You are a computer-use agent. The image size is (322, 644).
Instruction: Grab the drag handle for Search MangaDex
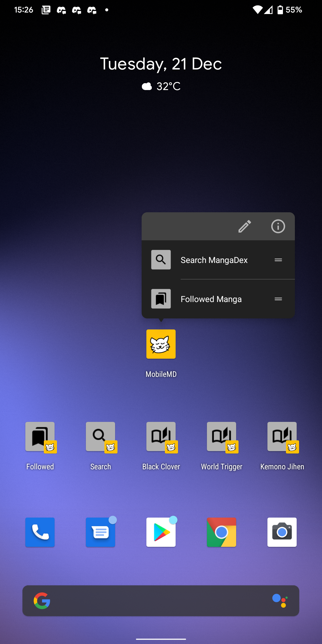(x=278, y=260)
